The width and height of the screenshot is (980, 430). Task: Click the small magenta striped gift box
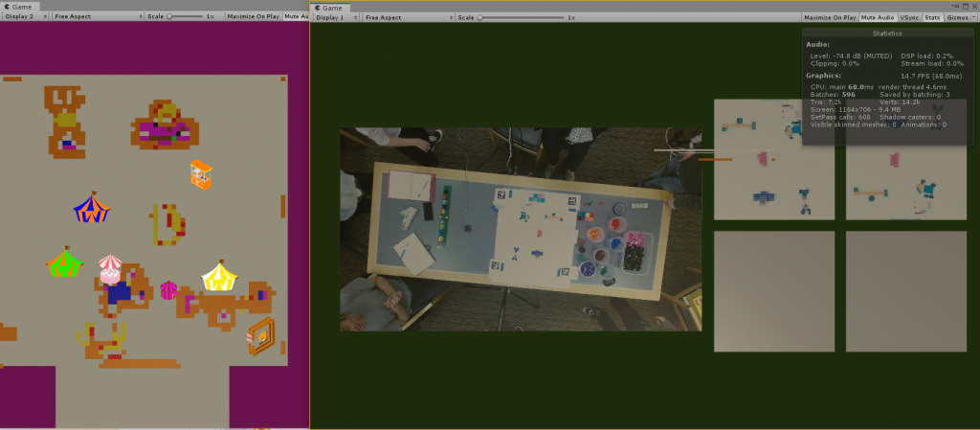[168, 289]
